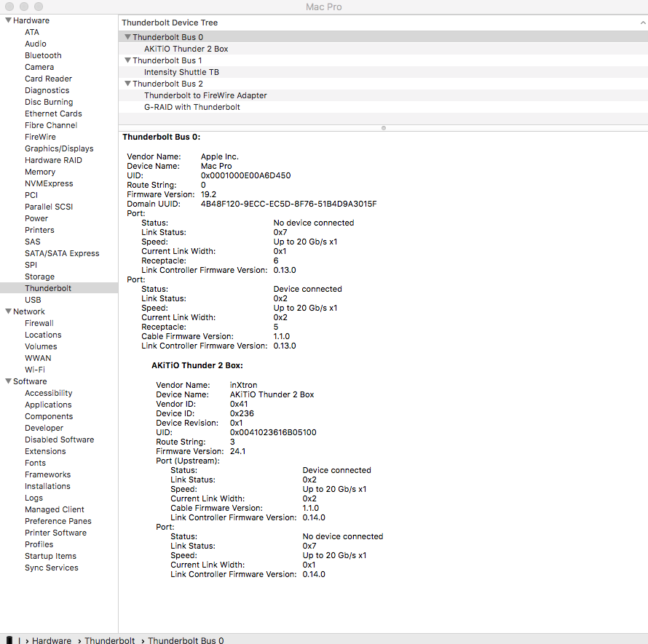Click Mac Pro computer icon in path bar
The image size is (648, 644).
coord(9,640)
